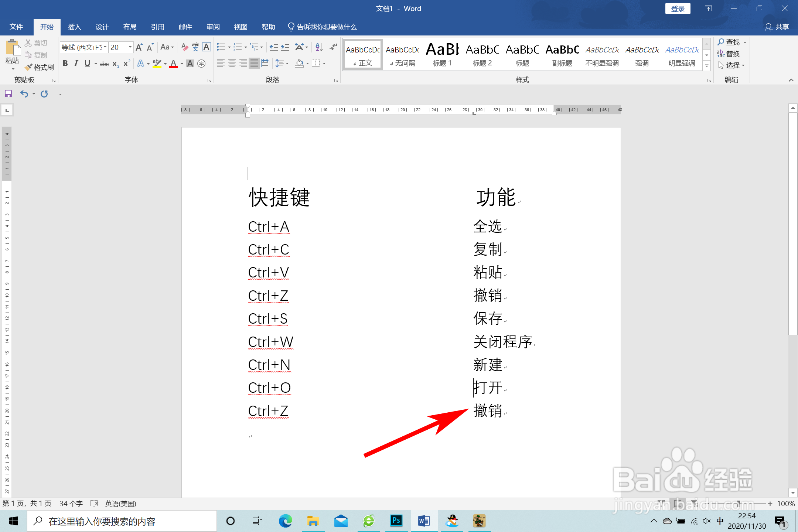This screenshot has width=798, height=532.
Task: Open the 审阅 ribbon tab
Action: coord(213,27)
